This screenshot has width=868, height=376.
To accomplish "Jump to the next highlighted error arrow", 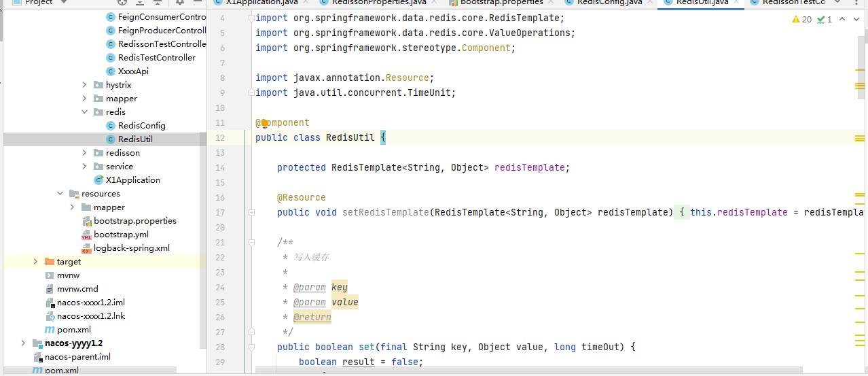I will point(857,20).
